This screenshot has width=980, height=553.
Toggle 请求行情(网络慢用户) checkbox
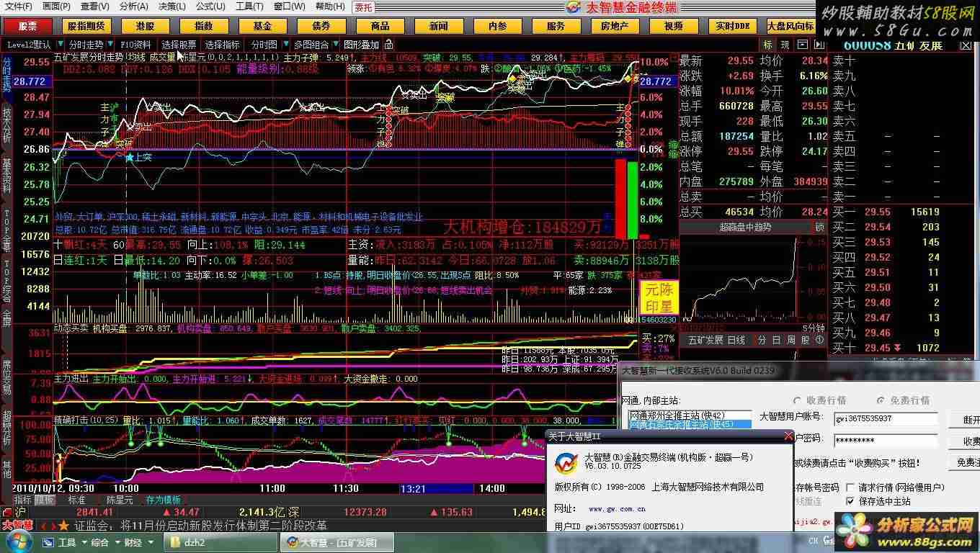(x=851, y=487)
